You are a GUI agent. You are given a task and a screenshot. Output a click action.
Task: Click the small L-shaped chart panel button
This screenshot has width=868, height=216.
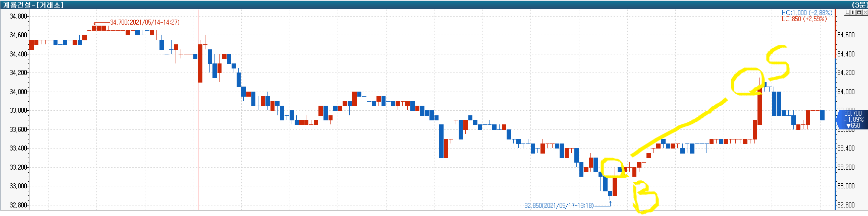click(848, 13)
